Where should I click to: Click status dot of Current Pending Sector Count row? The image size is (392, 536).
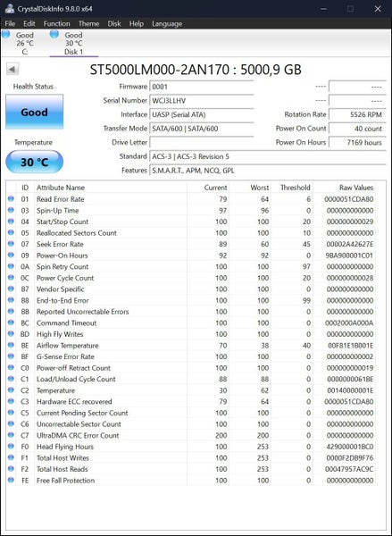(x=11, y=412)
